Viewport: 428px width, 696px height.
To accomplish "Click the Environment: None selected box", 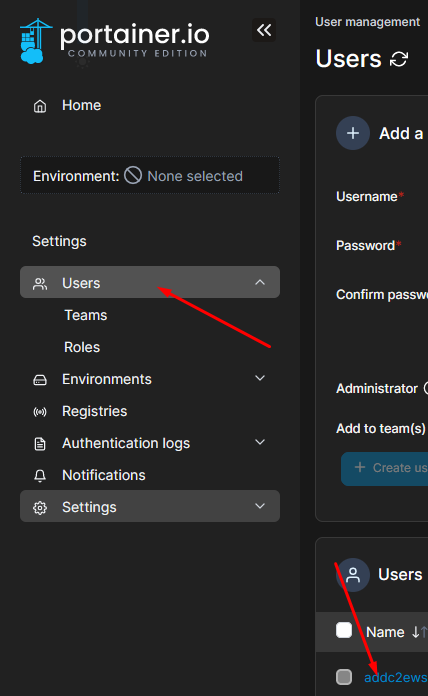I will [x=150, y=175].
